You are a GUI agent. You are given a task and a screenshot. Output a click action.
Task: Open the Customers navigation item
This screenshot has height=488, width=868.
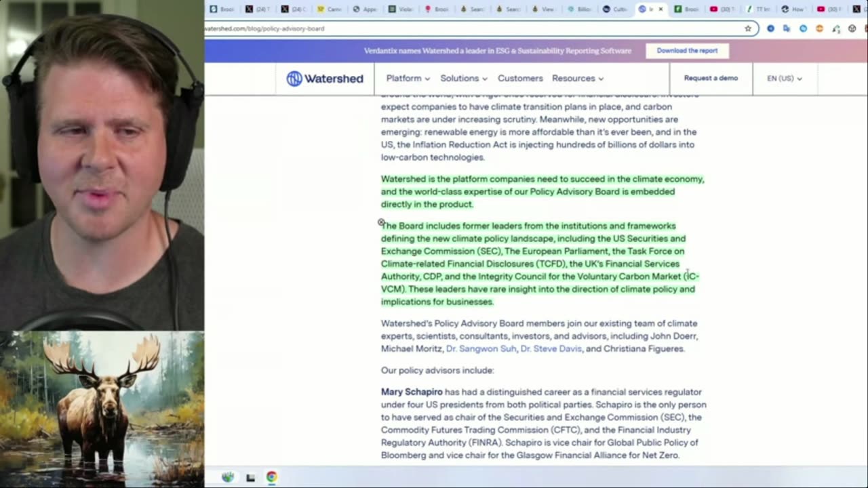[x=520, y=78]
